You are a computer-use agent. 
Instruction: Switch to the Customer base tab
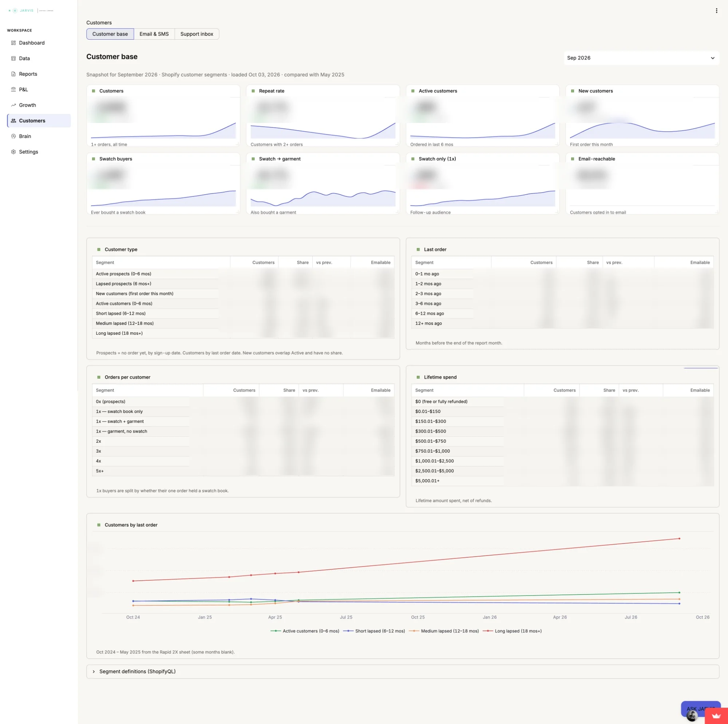click(x=110, y=34)
